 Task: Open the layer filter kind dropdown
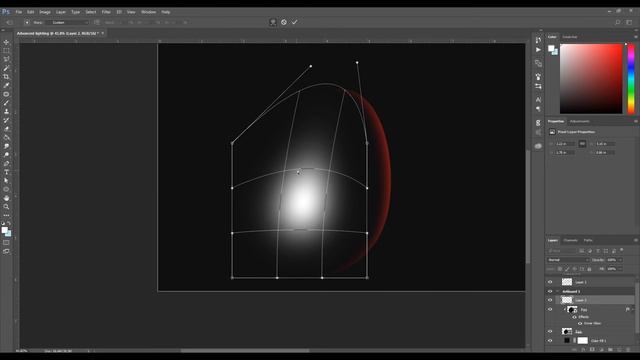click(562, 251)
